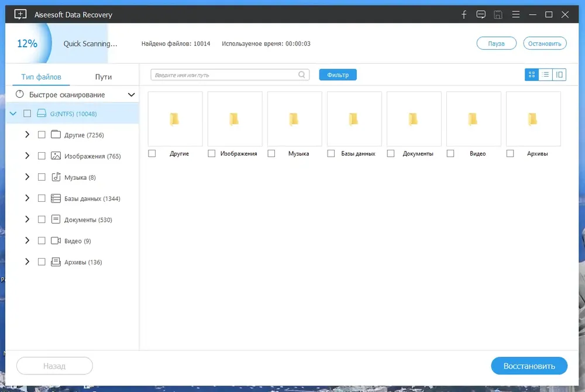Go back with the Назад button

pyautogui.click(x=54, y=366)
